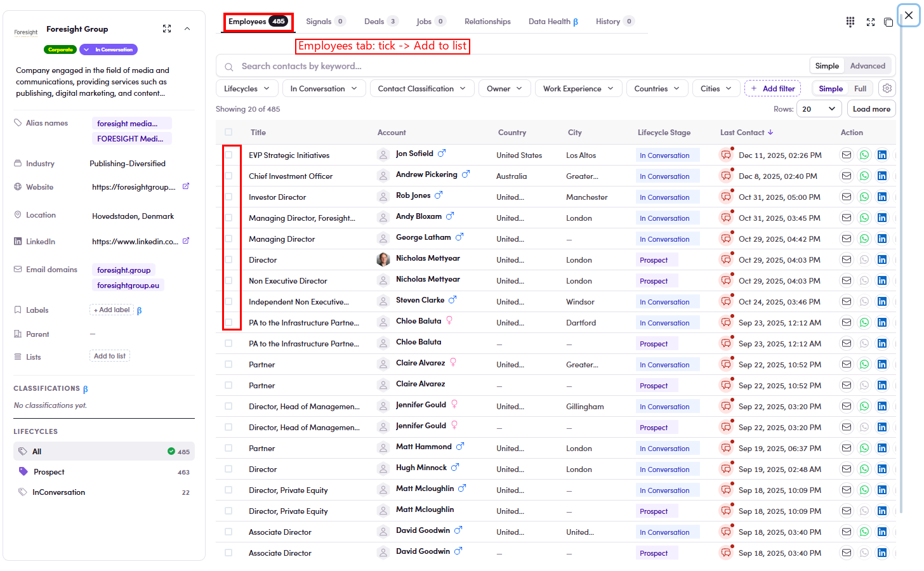
Task: Tick checkbox for EVP Strategic Initiatives
Action: pyautogui.click(x=228, y=155)
